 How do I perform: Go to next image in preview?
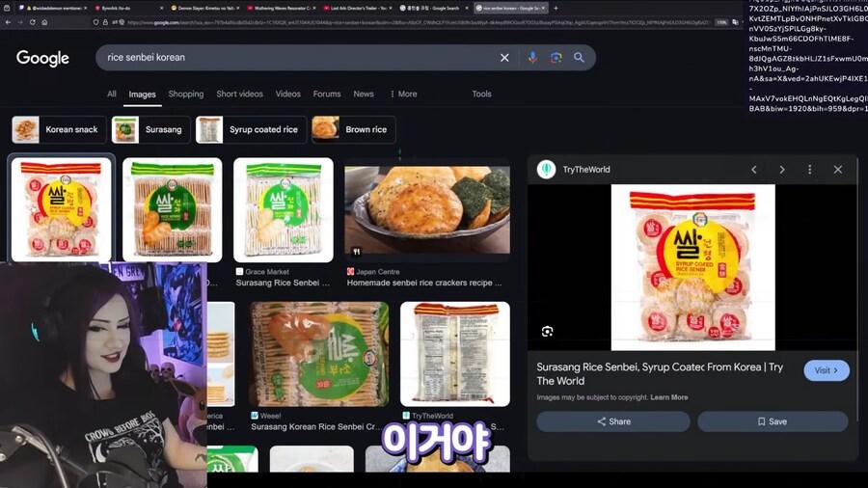[782, 170]
